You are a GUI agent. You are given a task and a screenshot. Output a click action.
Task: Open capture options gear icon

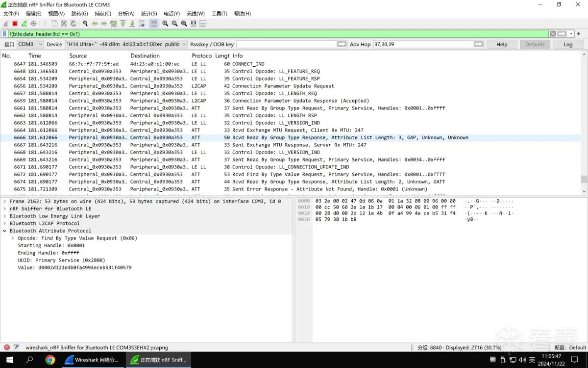tap(33, 24)
